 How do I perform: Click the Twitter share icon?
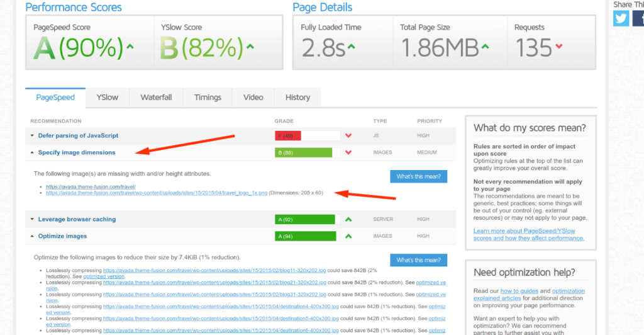[621, 18]
